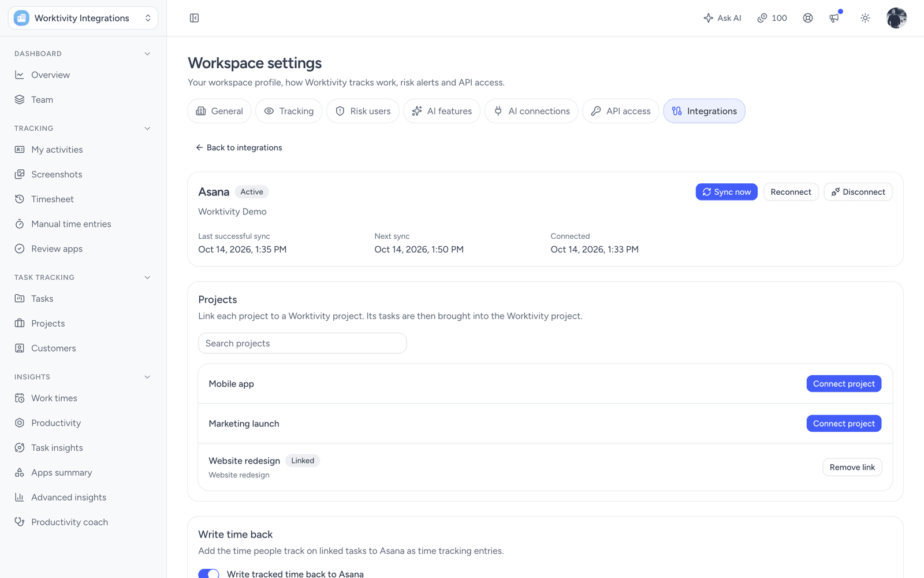Click Back to integrations link
Viewport: 924px width, 578px height.
point(239,147)
